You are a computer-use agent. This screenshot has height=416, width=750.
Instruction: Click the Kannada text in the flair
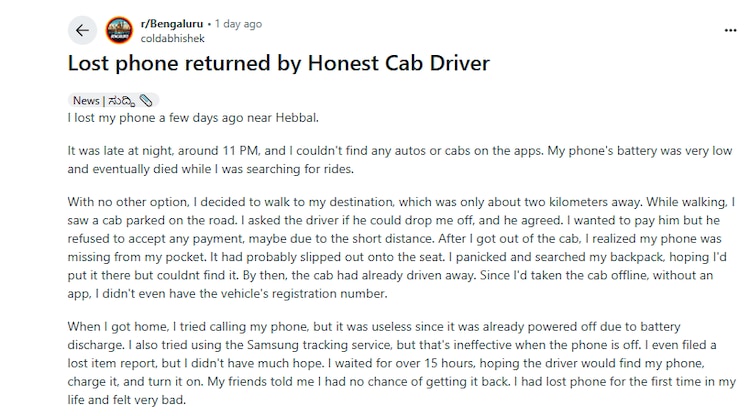(122, 101)
